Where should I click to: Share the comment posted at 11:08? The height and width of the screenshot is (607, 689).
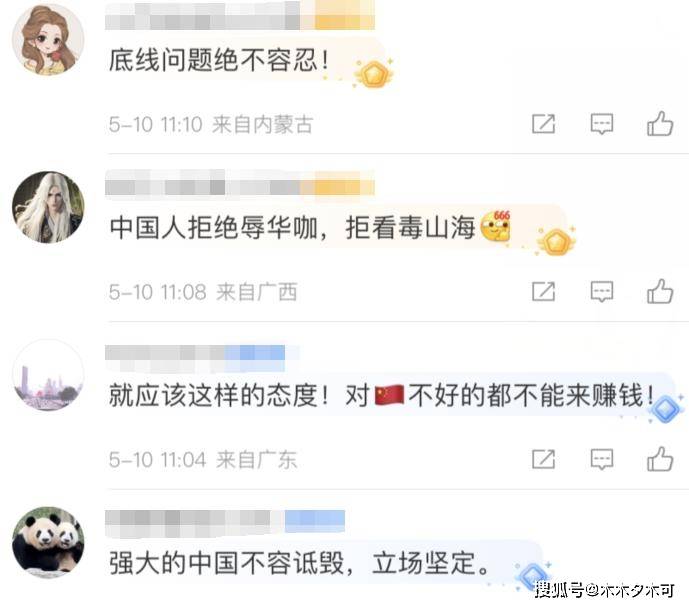(x=544, y=291)
